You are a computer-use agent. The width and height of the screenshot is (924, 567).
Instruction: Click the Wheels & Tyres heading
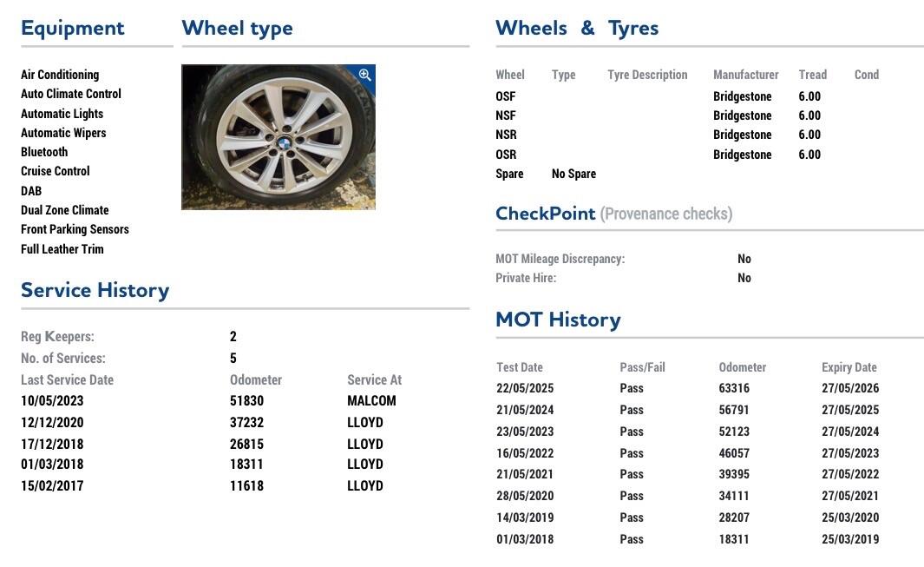[577, 28]
